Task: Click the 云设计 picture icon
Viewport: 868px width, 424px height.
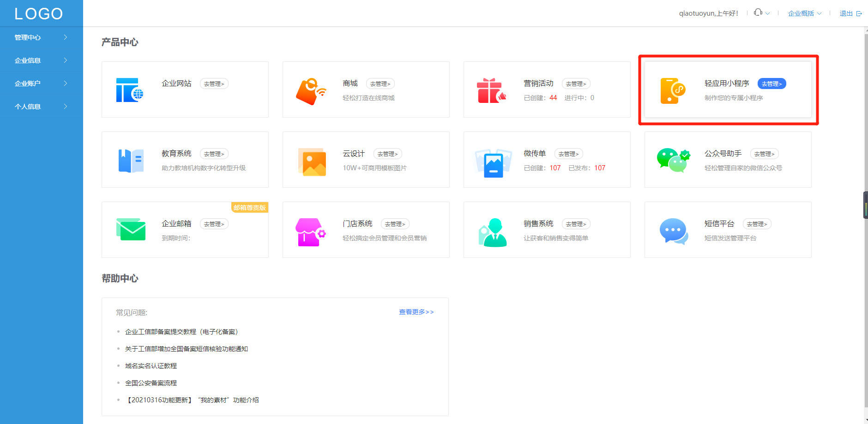Action: coord(312,162)
